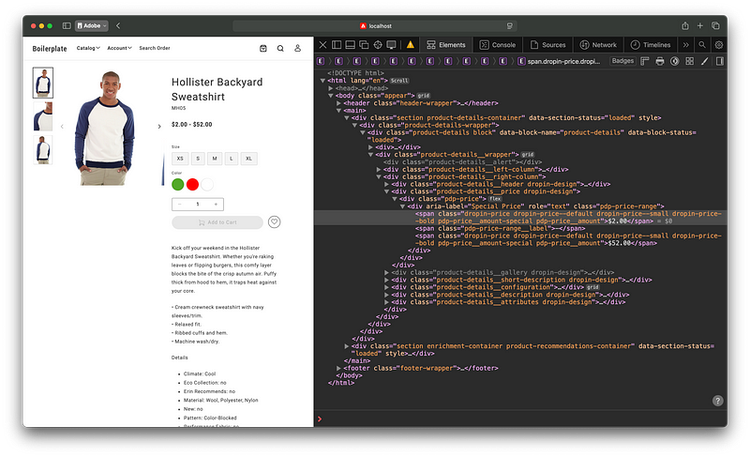Select span containing $52.00
This screenshot has height=457, width=750.
click(x=568, y=239)
